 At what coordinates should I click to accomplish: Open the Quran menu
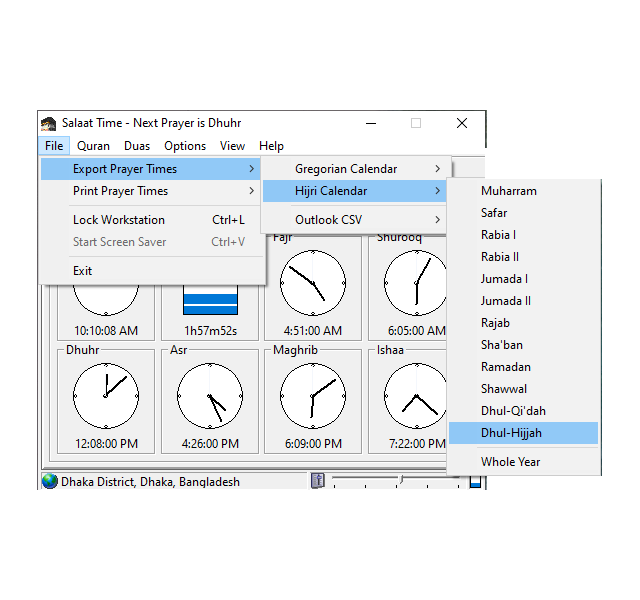93,146
